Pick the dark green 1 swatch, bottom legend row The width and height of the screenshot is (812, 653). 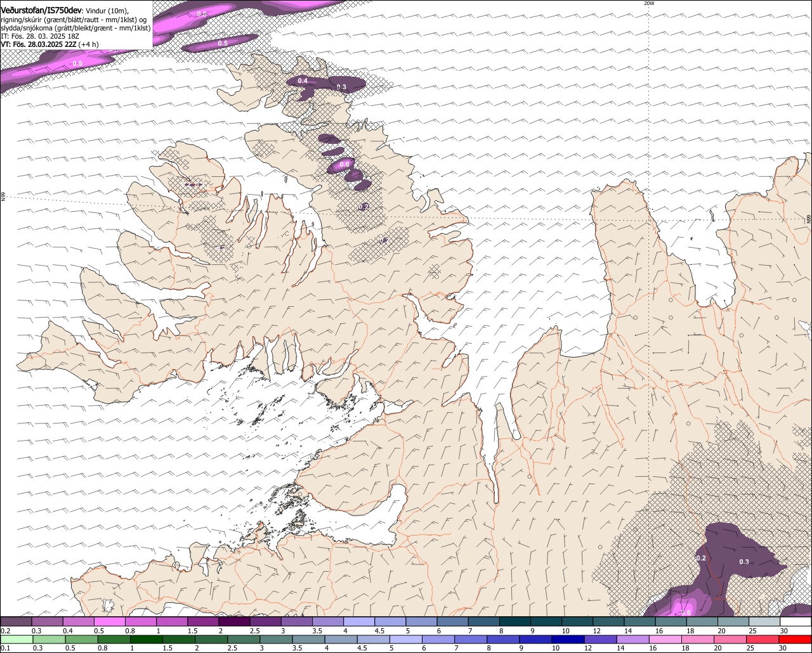pyautogui.click(x=147, y=639)
